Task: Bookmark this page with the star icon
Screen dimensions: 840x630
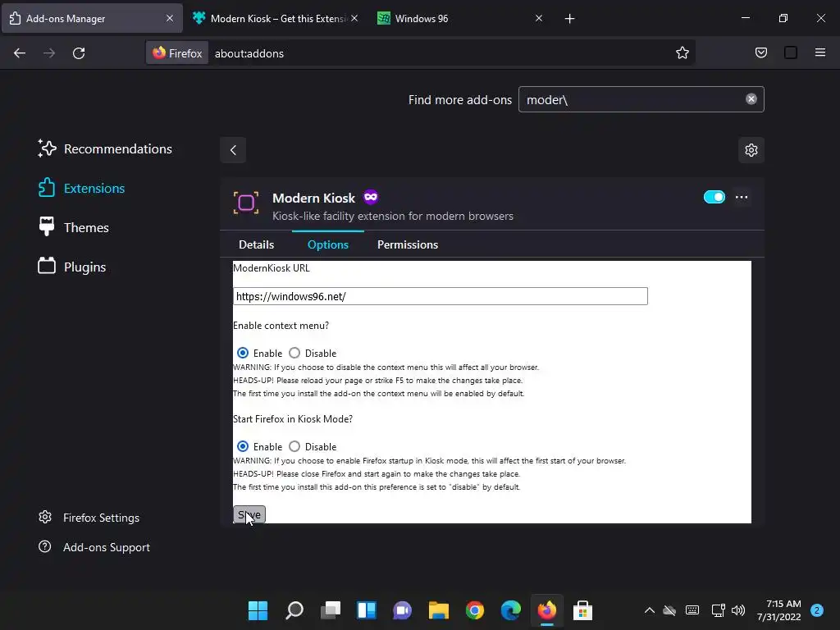Action: (x=682, y=53)
